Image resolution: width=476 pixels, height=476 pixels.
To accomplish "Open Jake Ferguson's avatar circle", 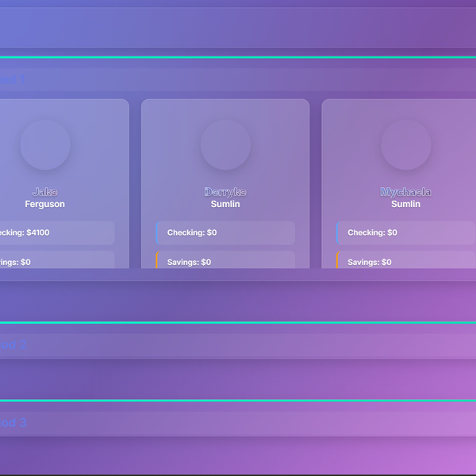I will [45, 145].
